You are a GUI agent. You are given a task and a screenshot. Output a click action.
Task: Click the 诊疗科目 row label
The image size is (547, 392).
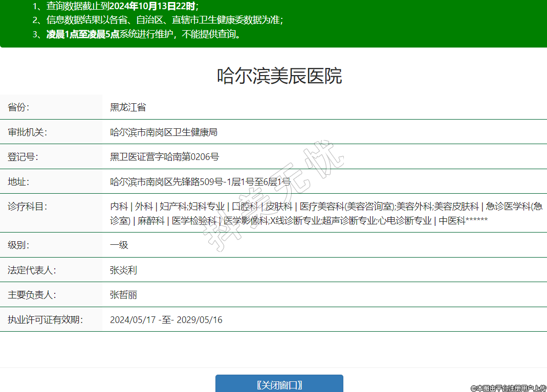point(27,206)
